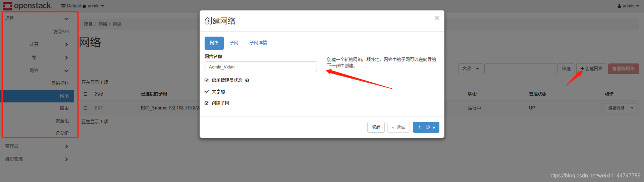Open the 名称 = filter dropdown
The width and height of the screenshot is (644, 182).
point(471,69)
